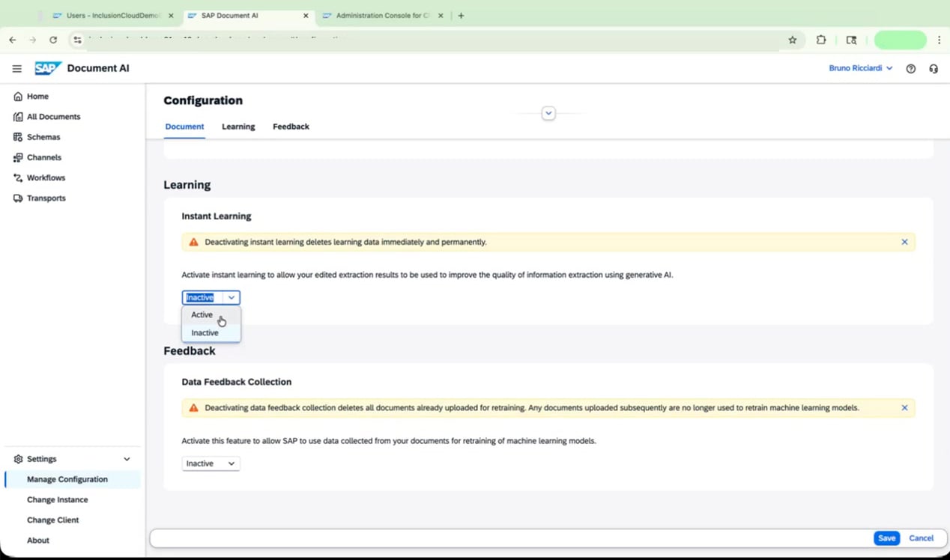The image size is (950, 560).
Task: Click the browser back arrow
Action: point(13,40)
